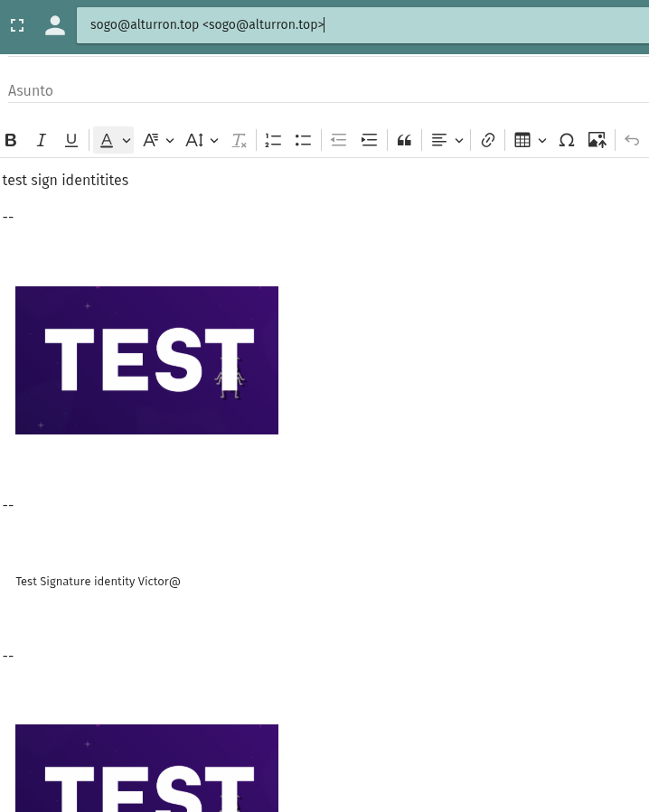Click the upload image icon
Viewport: 649px width, 812px height.
pos(597,140)
